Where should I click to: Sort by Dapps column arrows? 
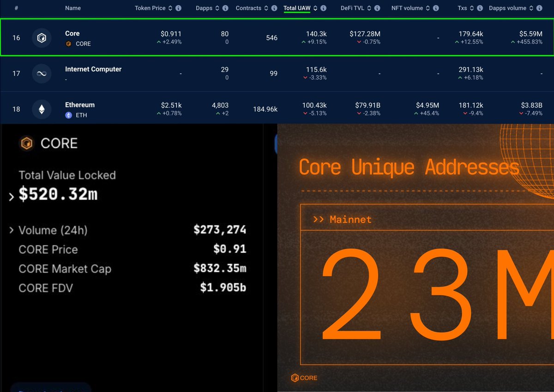tap(217, 8)
